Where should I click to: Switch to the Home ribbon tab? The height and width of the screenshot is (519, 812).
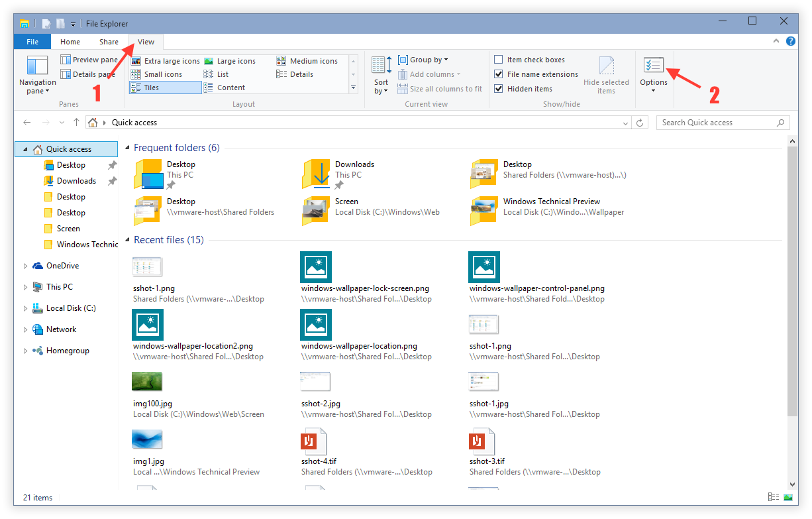pos(70,42)
